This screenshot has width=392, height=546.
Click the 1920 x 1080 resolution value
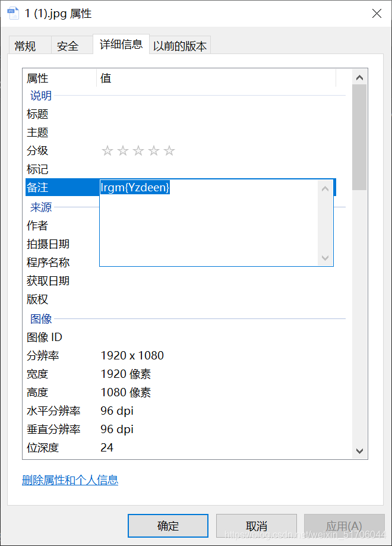tap(132, 355)
